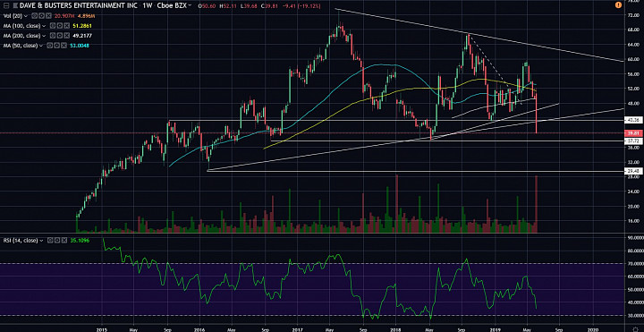
Task: Click the volume value 20.907M
Action: coord(64,16)
